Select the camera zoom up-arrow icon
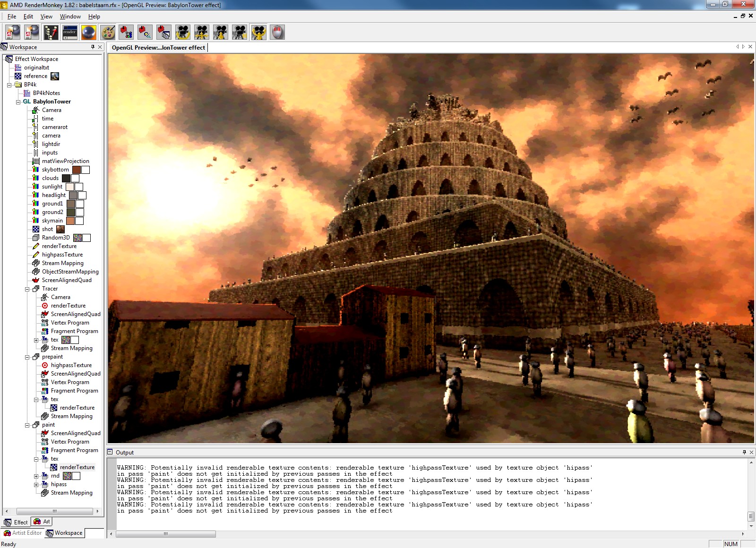 pyautogui.click(x=221, y=32)
